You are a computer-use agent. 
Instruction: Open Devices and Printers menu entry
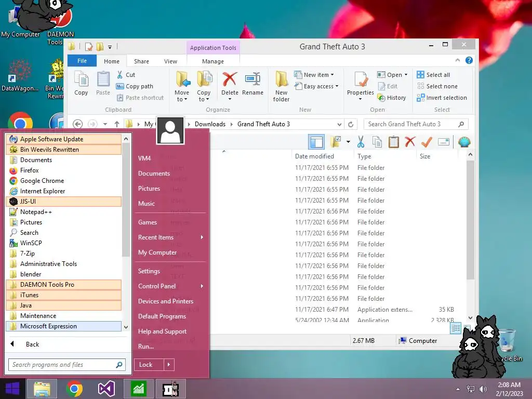(166, 301)
